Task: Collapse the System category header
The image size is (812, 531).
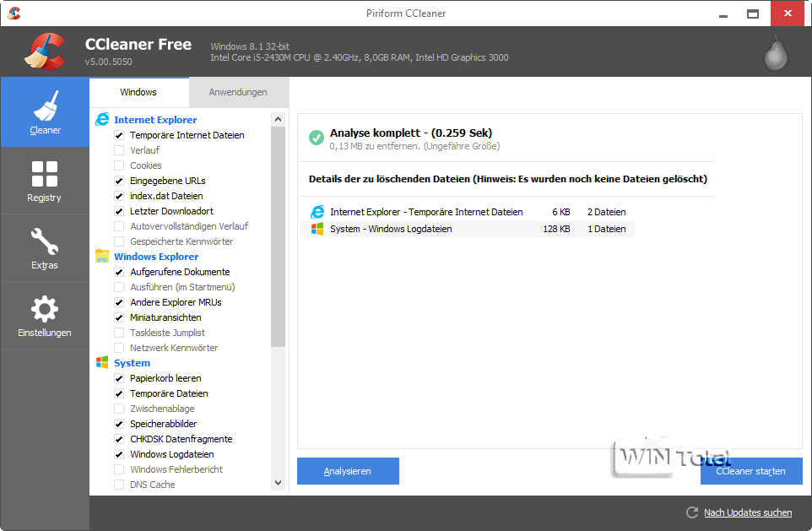Action: click(x=132, y=363)
